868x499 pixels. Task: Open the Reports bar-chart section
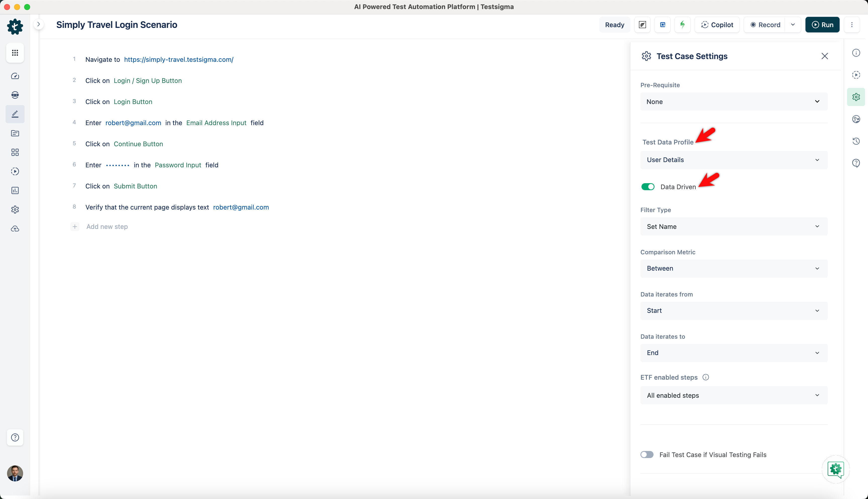(x=15, y=190)
